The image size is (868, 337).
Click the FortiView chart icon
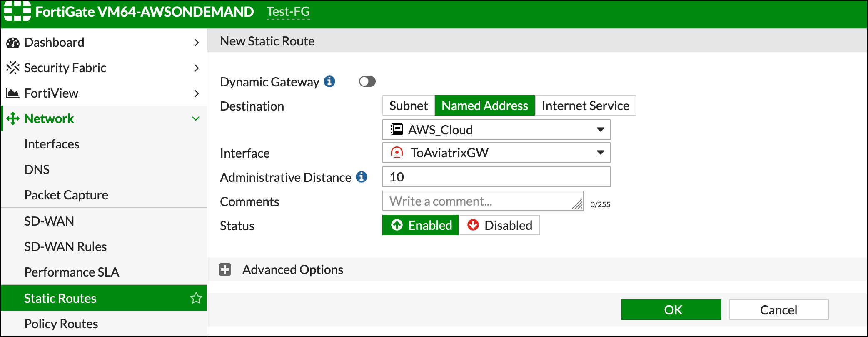[x=13, y=93]
